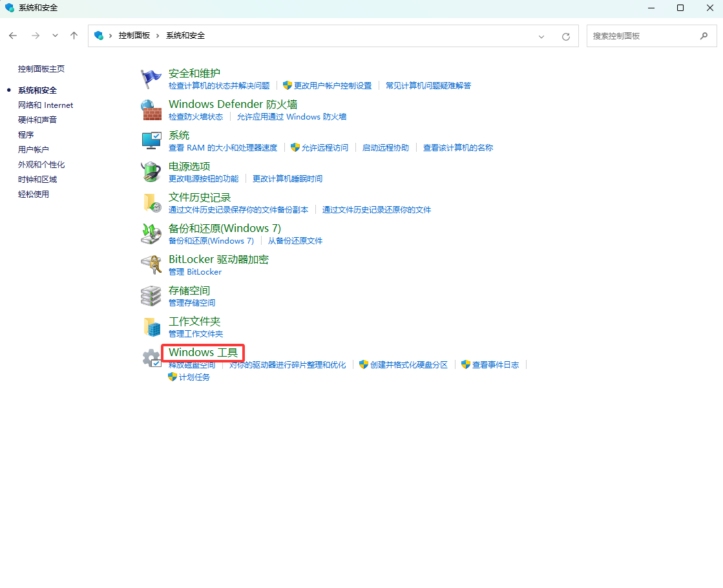This screenshot has height=588, width=723.
Task: Select 系统和安全 in the breadcrumb
Action: click(185, 36)
